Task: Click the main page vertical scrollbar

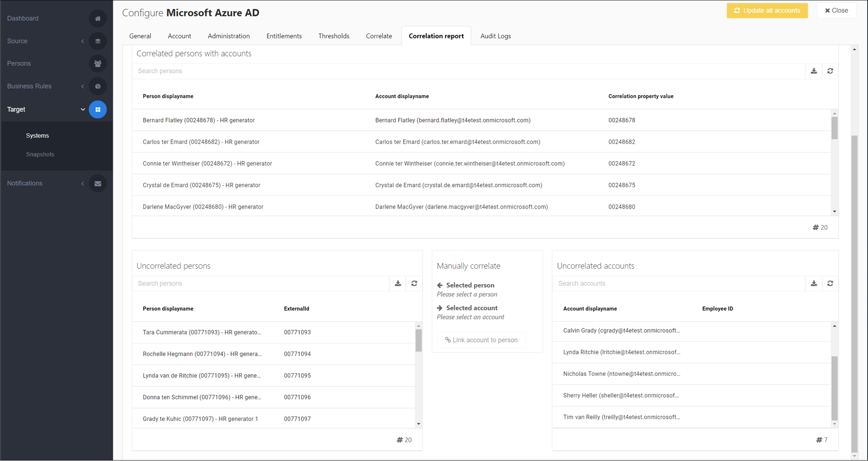Action: [x=854, y=294]
